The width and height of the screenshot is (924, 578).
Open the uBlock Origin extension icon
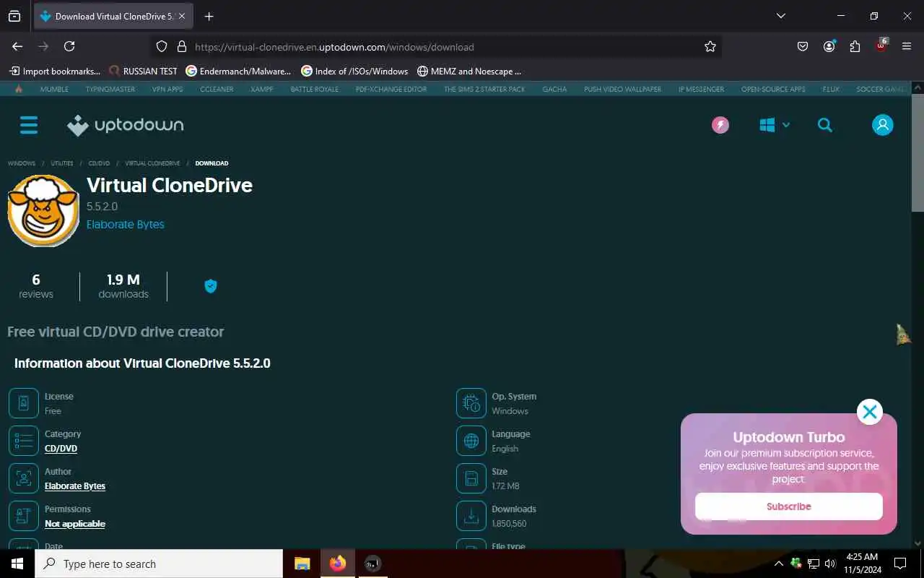pos(881,46)
